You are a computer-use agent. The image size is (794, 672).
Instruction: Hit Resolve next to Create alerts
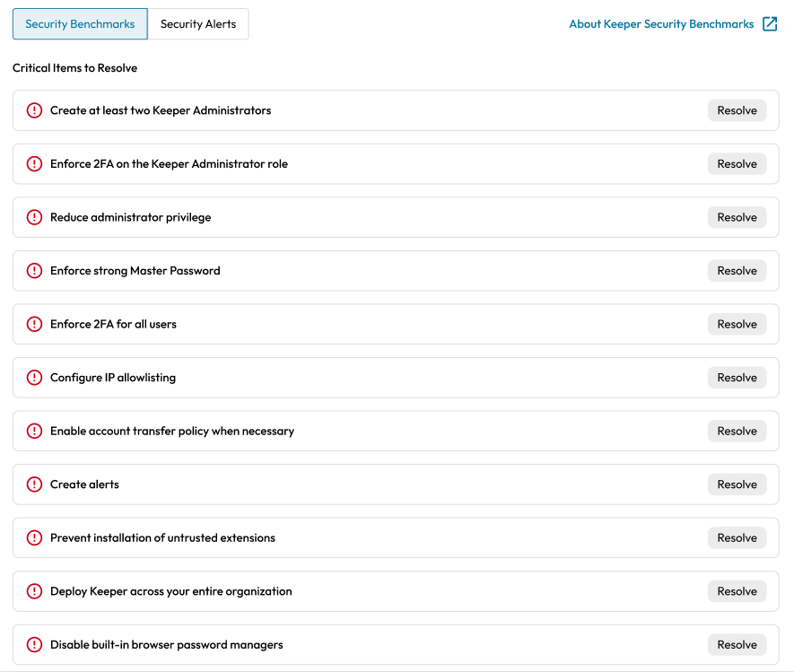[737, 484]
